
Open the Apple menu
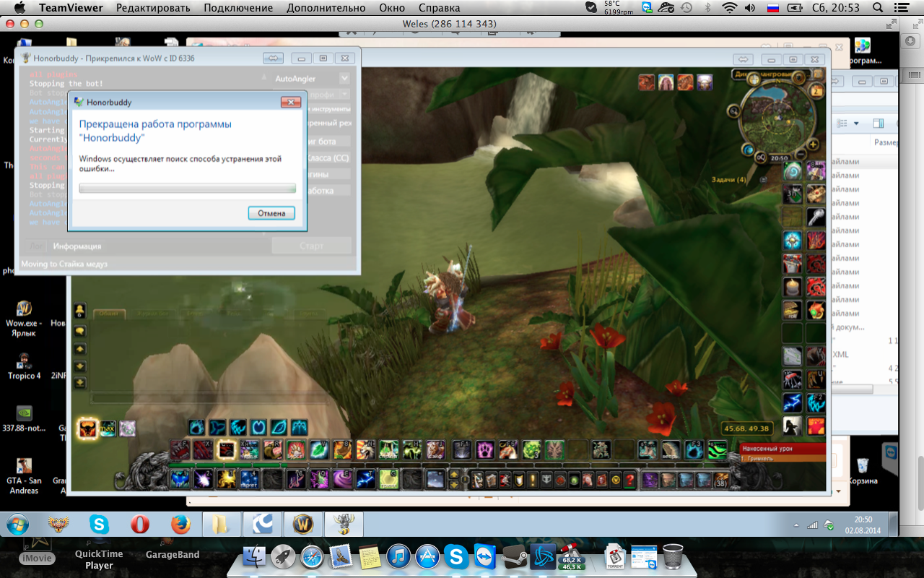click(19, 8)
